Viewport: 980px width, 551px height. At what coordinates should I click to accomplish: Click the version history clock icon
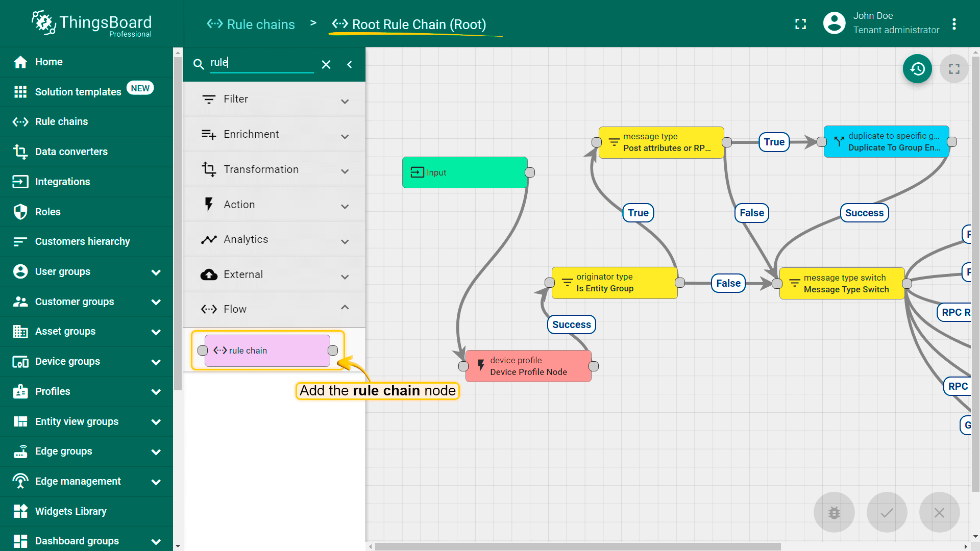click(x=917, y=69)
